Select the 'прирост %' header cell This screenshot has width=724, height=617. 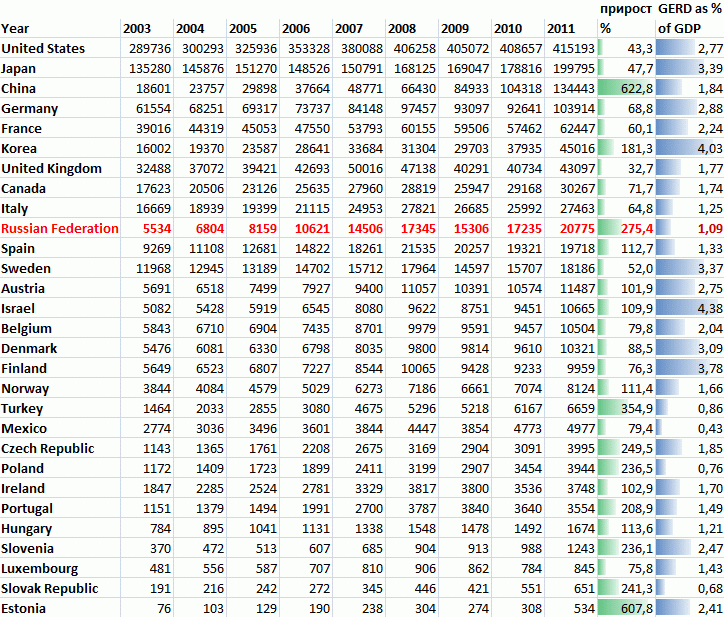tap(625, 18)
